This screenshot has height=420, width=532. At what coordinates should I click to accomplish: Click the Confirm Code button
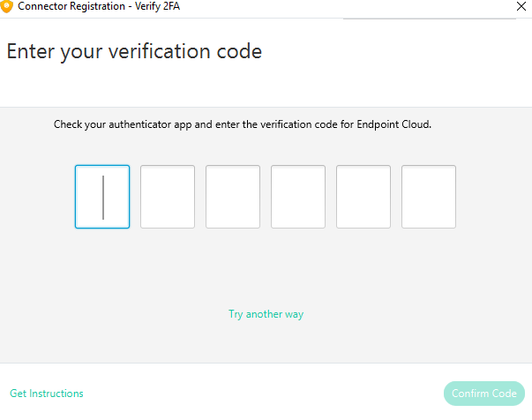(484, 394)
